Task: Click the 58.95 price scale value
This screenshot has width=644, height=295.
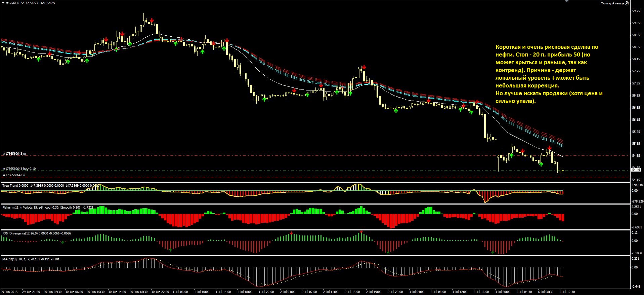Action: 636,35
